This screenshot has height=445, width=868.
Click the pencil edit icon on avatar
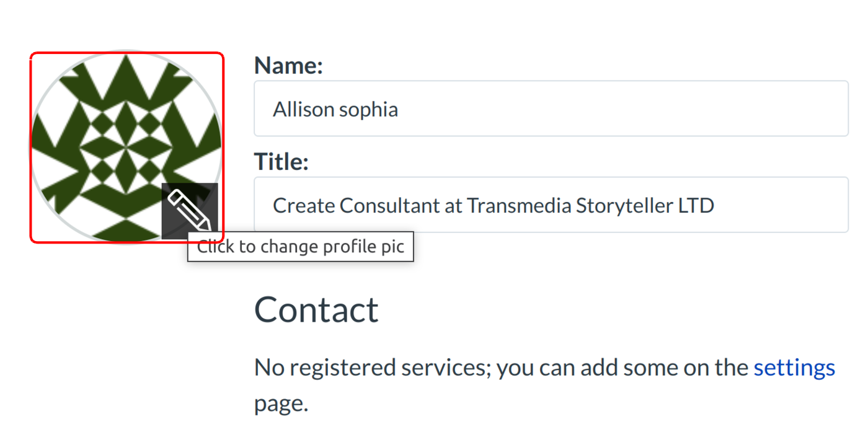coord(189,211)
